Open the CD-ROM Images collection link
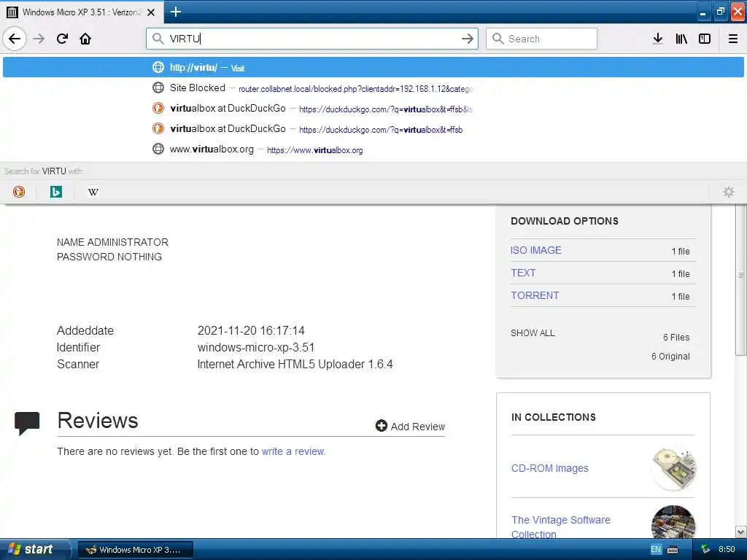The height and width of the screenshot is (560, 747). pos(550,468)
